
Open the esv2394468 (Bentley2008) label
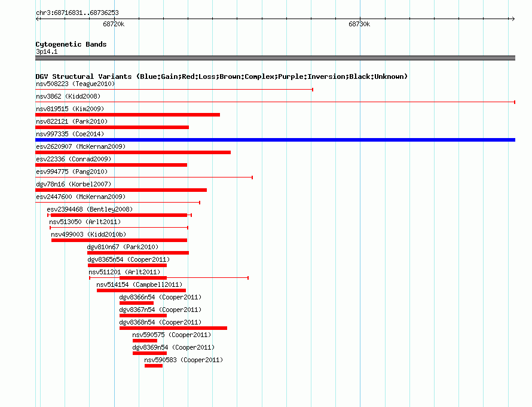pos(90,209)
